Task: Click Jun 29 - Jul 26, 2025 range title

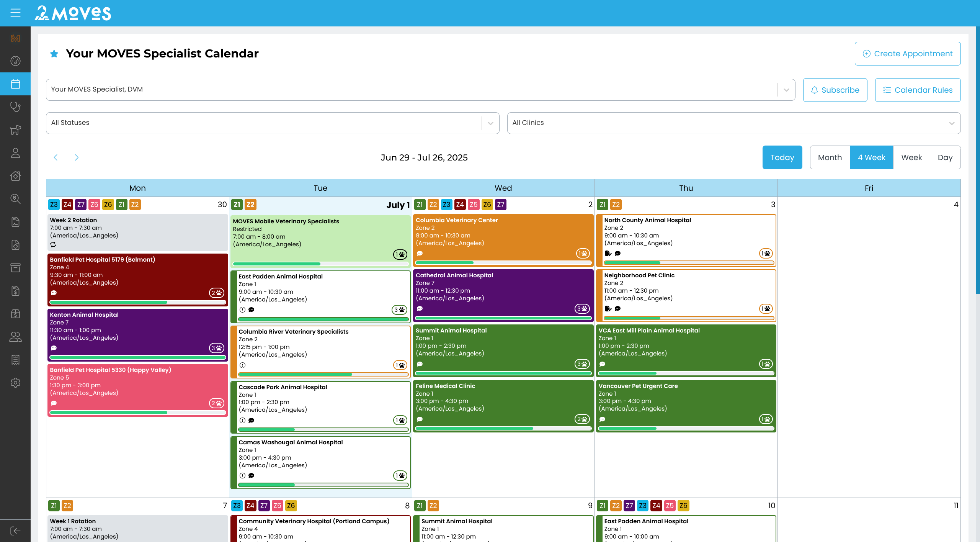Action: coord(424,157)
